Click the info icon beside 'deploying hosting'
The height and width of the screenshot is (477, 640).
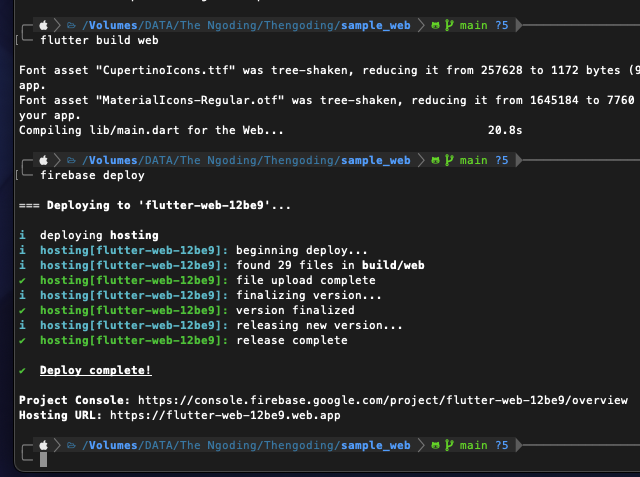[23, 236]
